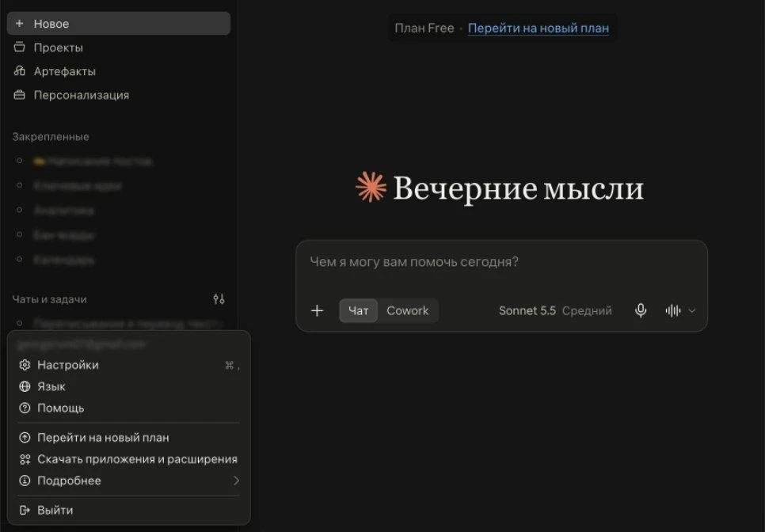
Task: Open Помощь in the account menu
Action: click(129, 408)
